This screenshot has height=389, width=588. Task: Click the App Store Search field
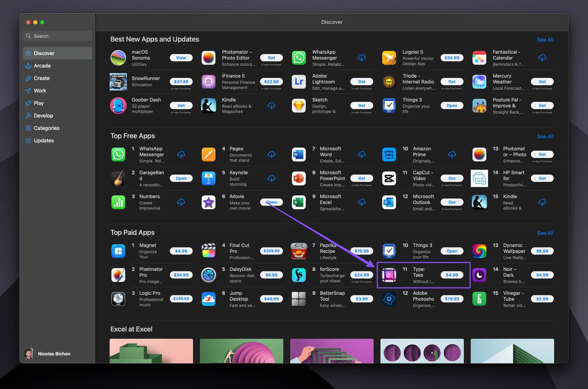(x=57, y=36)
